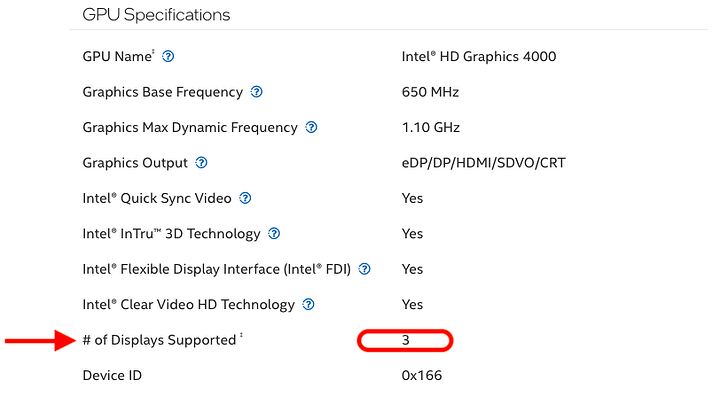Click the # of Displays Supported label

click(158, 340)
